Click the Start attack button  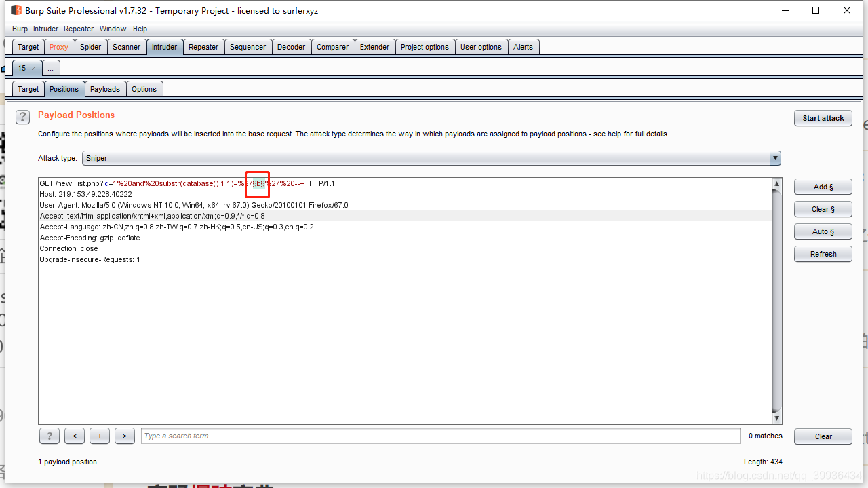[x=823, y=118]
